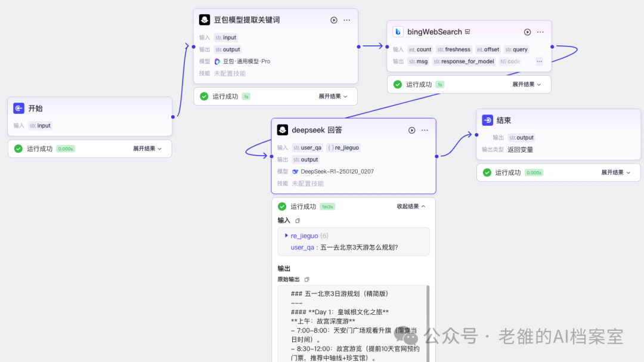644x362 pixels.
Task: Click the count input parameter chip
Action: 420,49
